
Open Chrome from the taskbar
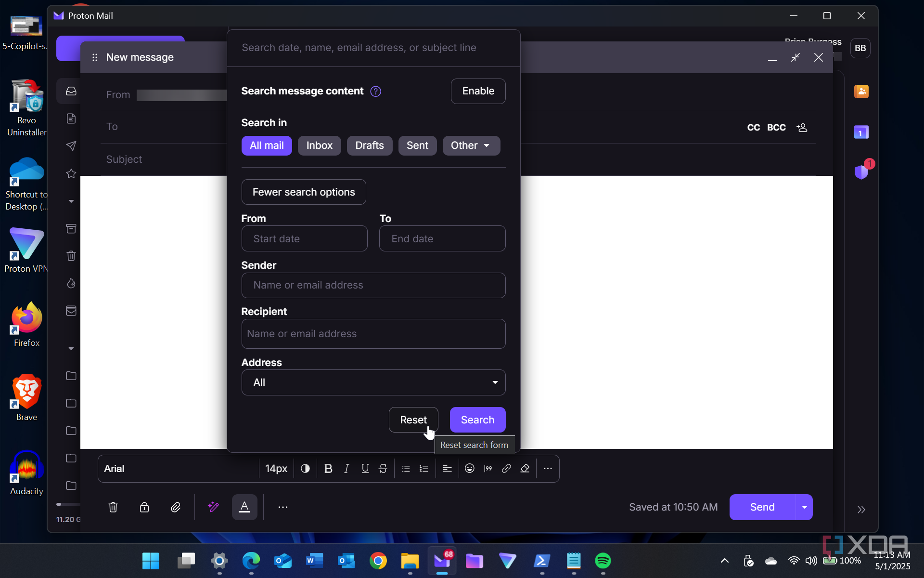click(x=378, y=561)
